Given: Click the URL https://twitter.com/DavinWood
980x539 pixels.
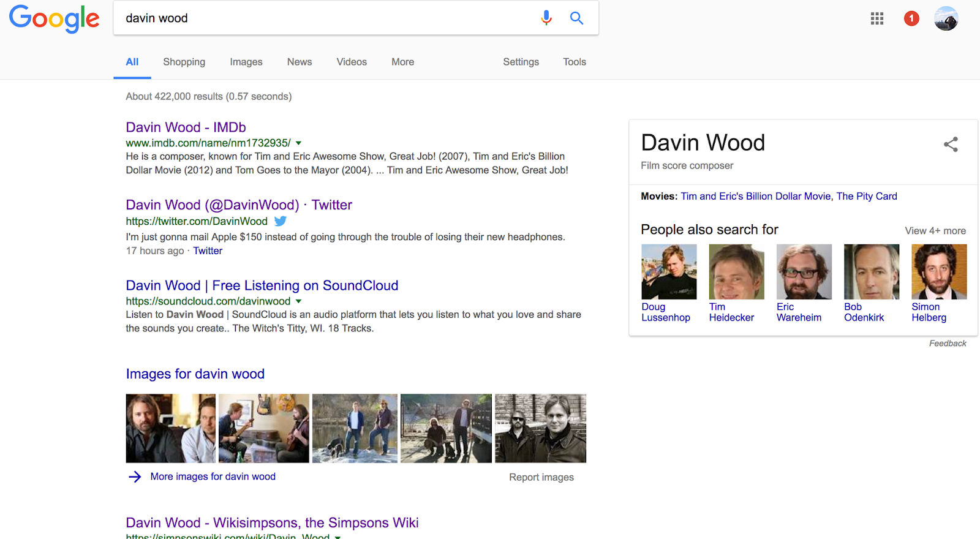Looking at the screenshot, I should tap(197, 222).
